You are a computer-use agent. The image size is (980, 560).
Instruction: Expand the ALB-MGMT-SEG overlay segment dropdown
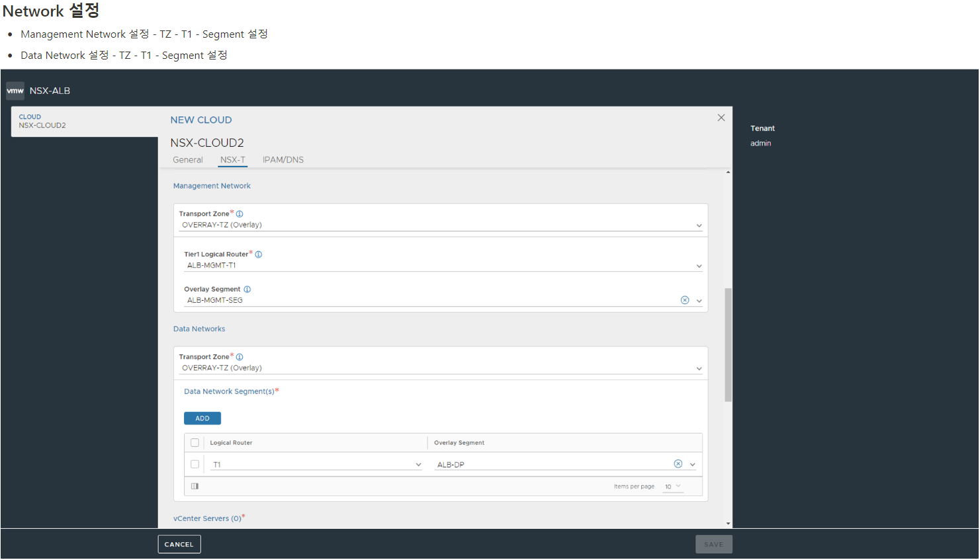click(699, 301)
